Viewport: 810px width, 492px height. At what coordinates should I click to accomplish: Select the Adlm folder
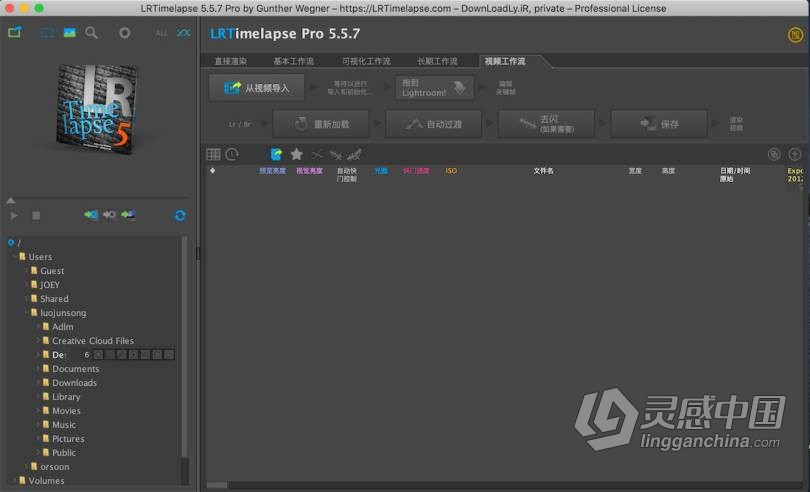pos(63,327)
